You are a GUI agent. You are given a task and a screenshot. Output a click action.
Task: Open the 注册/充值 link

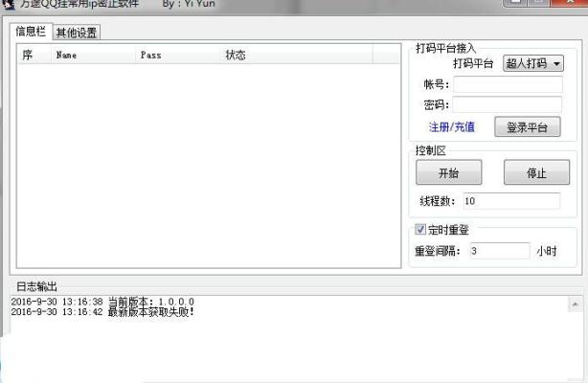pos(451,126)
